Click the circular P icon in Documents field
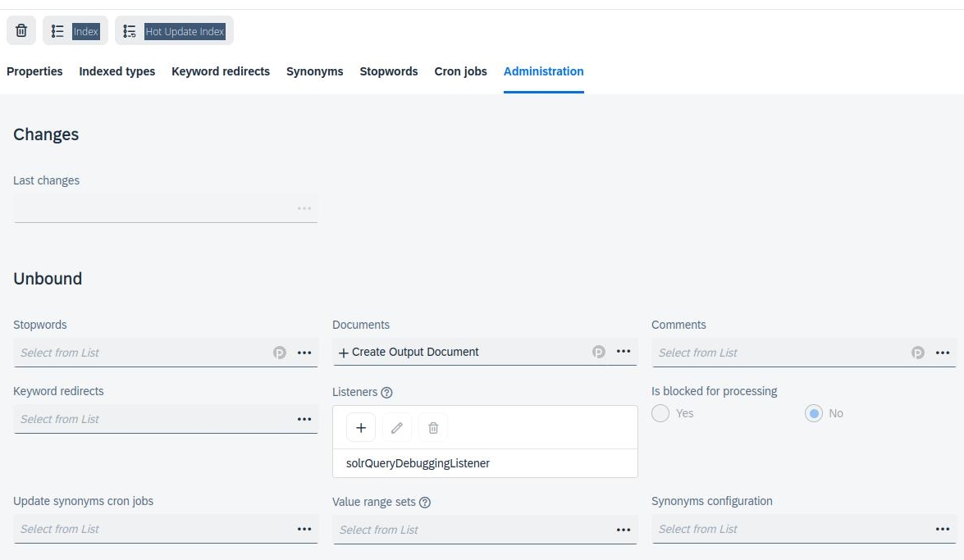964x560 pixels. (x=599, y=352)
